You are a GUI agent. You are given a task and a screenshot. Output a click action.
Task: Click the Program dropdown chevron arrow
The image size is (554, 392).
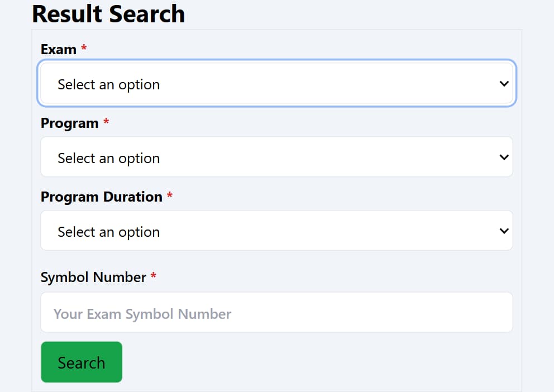pyautogui.click(x=503, y=157)
